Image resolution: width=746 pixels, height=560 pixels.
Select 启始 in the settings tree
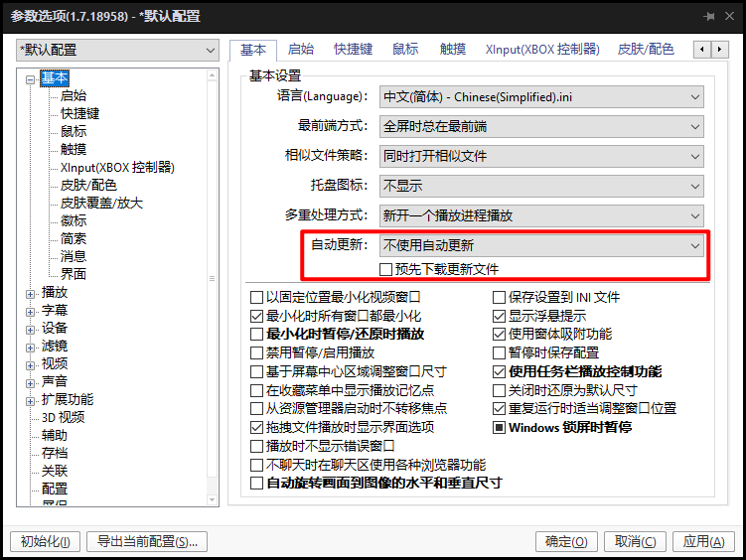click(74, 95)
